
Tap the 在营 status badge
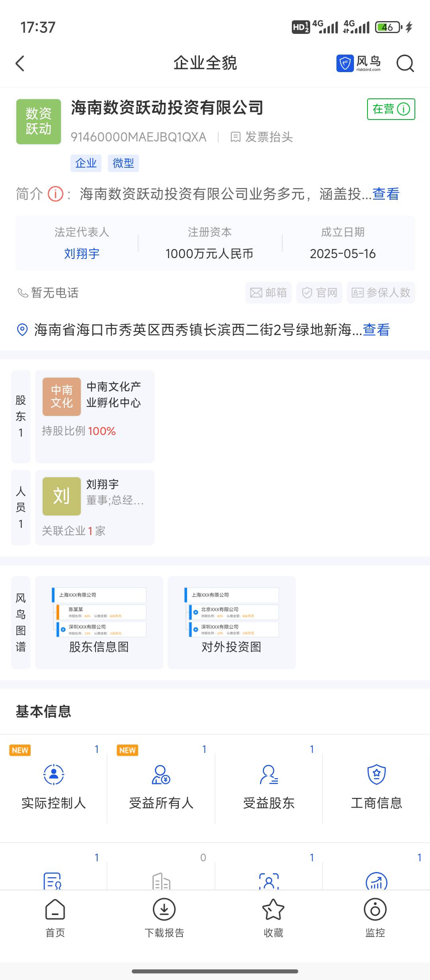[391, 109]
